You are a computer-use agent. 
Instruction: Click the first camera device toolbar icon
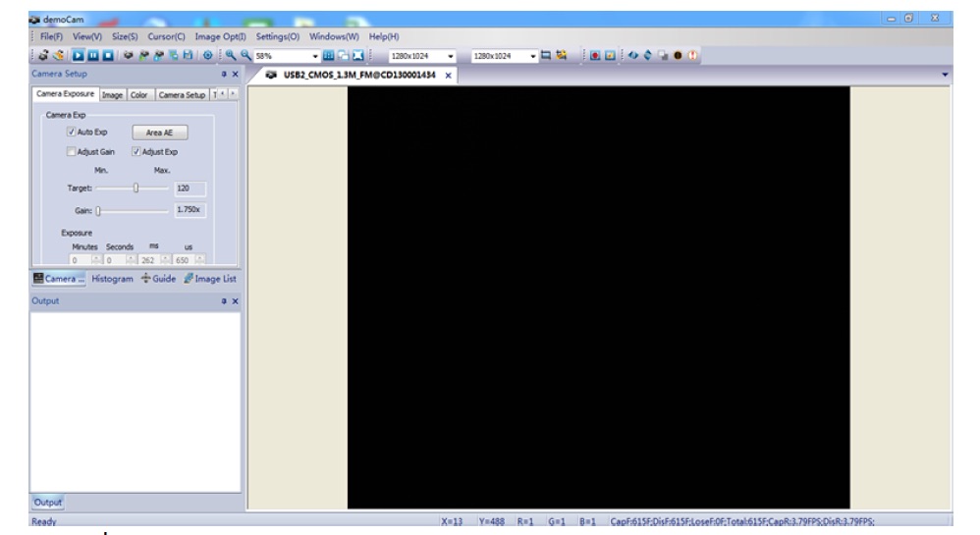tap(43, 56)
